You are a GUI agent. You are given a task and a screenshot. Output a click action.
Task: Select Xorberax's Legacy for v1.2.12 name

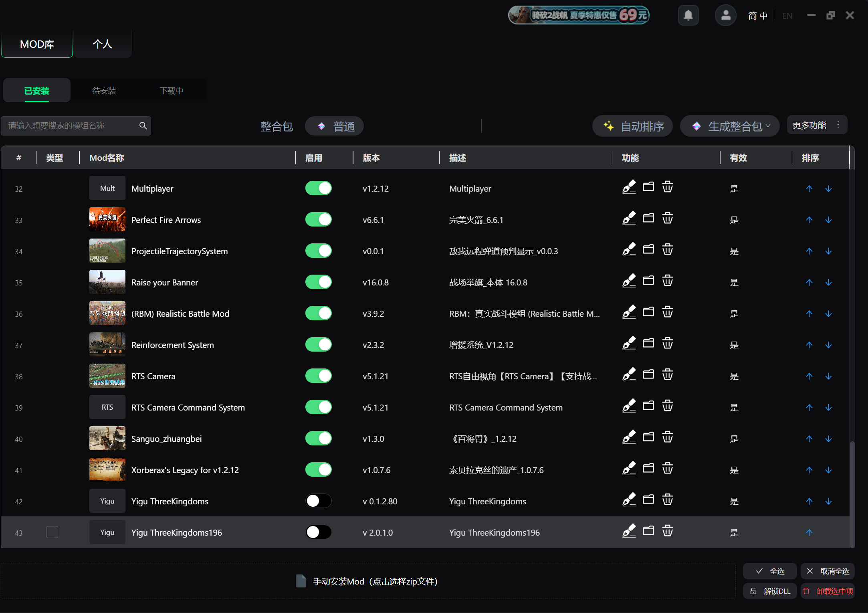coord(185,470)
